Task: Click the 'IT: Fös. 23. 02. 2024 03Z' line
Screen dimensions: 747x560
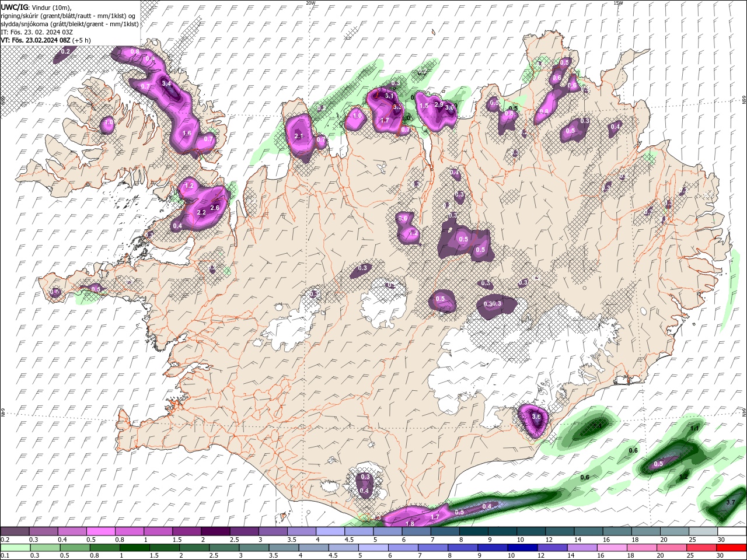Action: point(37,32)
